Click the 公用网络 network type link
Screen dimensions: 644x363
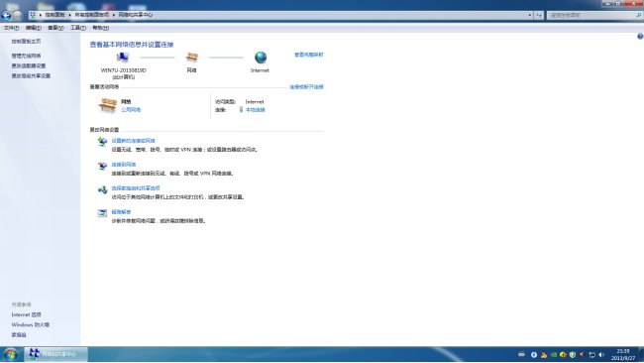131,110
